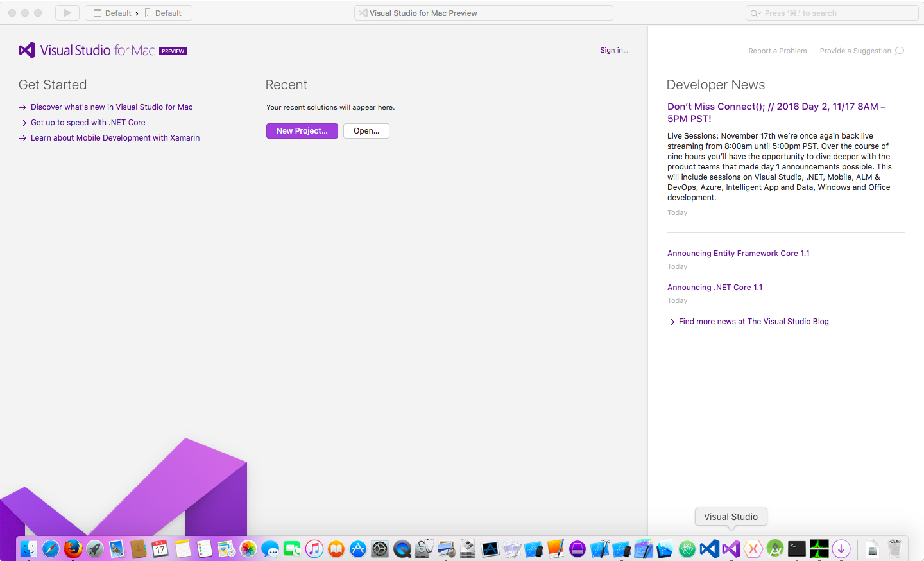Click purple Visual Studio icon in dock
The height and width of the screenshot is (561, 924).
(x=731, y=549)
